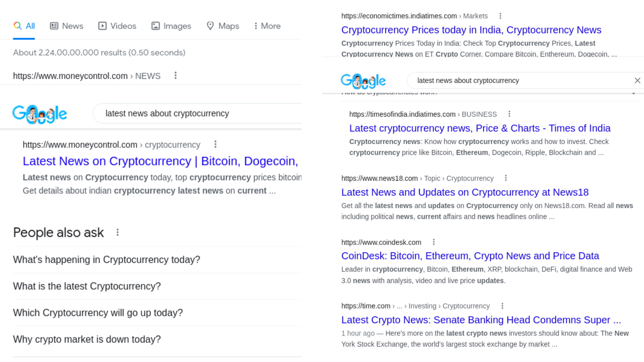The height and width of the screenshot is (362, 644).
Task: Open the Senate Banking crypto news link
Action: pos(481,320)
